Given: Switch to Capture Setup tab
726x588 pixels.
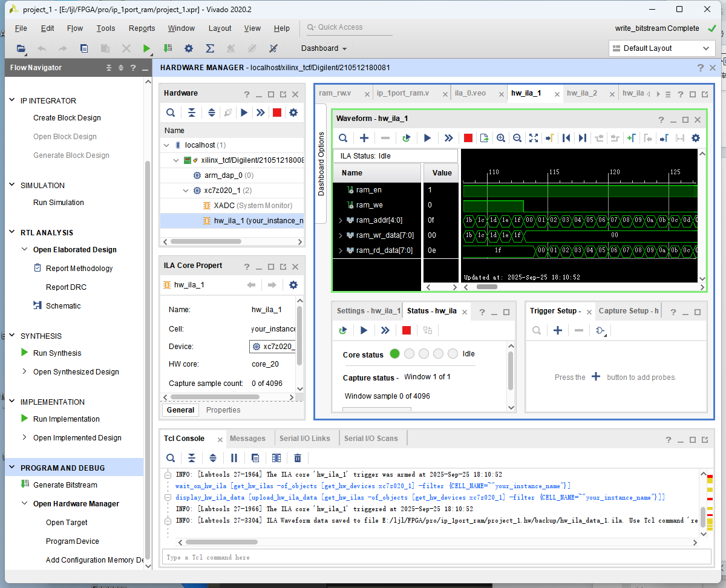Looking at the screenshot, I should tap(629, 310).
